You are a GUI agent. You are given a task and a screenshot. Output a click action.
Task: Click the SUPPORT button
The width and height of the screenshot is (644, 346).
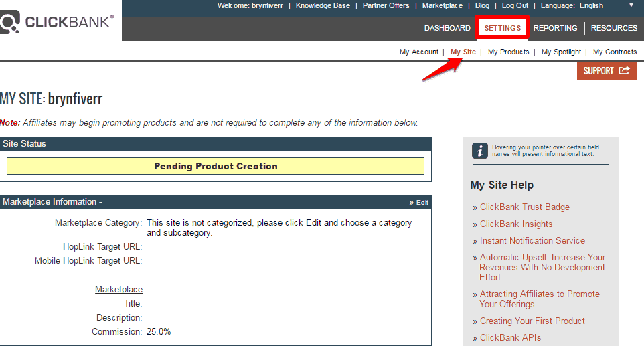(x=607, y=70)
